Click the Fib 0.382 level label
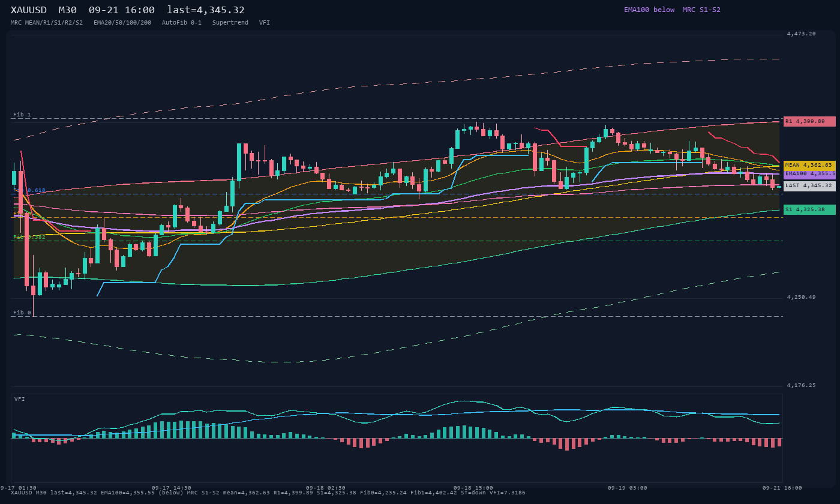This screenshot has height=504, width=840. pyautogui.click(x=29, y=237)
